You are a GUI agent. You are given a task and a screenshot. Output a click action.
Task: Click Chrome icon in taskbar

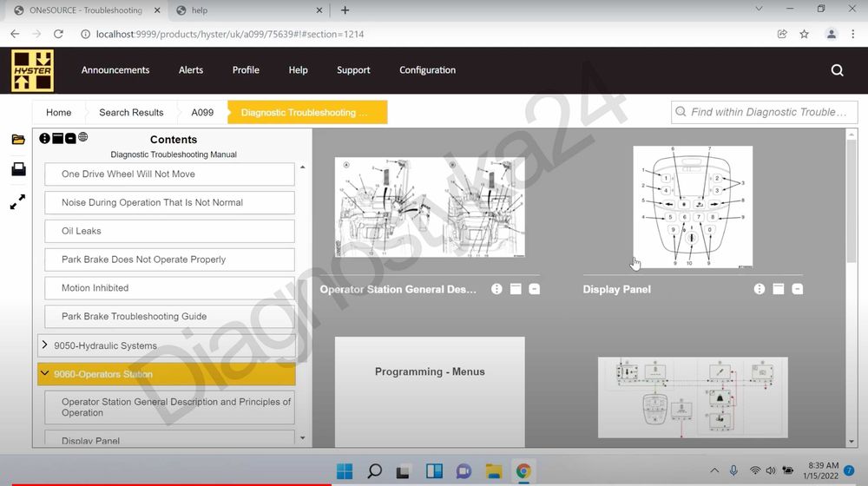(523, 471)
